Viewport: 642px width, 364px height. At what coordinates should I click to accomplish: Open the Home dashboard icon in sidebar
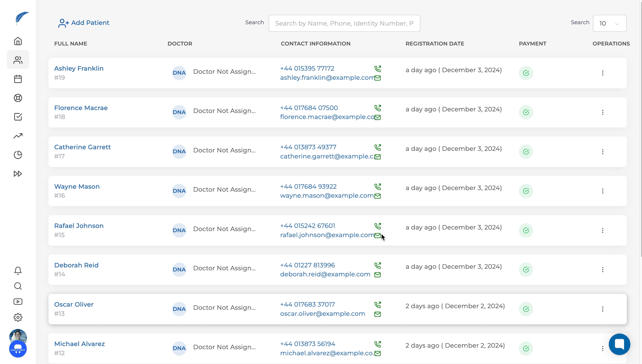coord(18,41)
